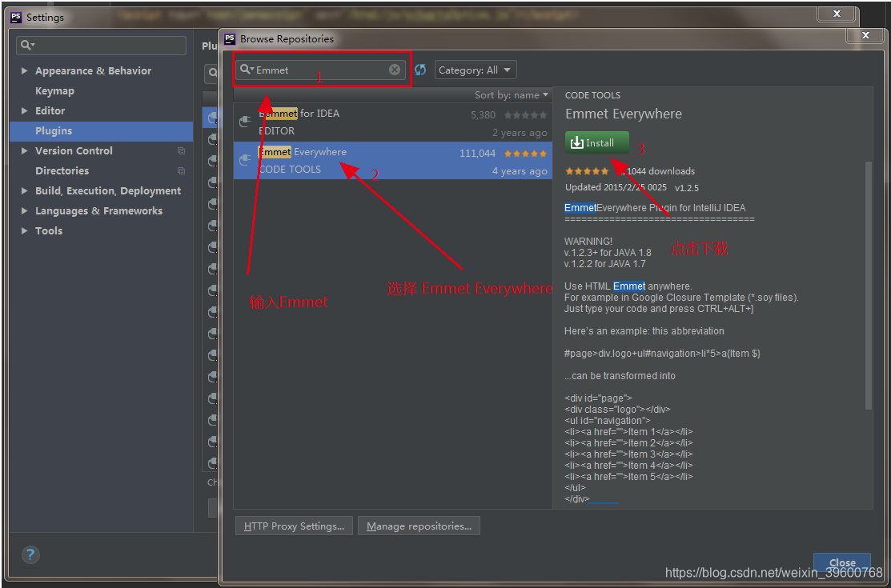891x588 pixels.
Task: Open Appearance & Behavior settings
Action: click(93, 70)
